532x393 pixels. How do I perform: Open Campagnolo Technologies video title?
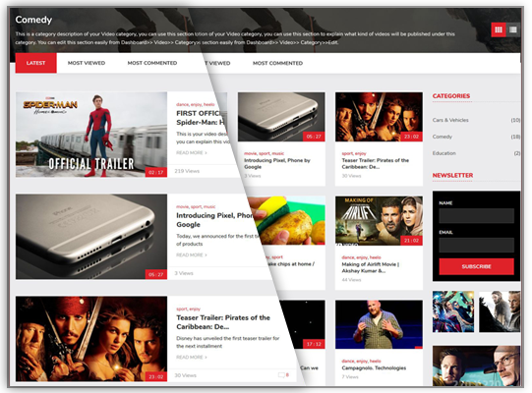tap(374, 367)
